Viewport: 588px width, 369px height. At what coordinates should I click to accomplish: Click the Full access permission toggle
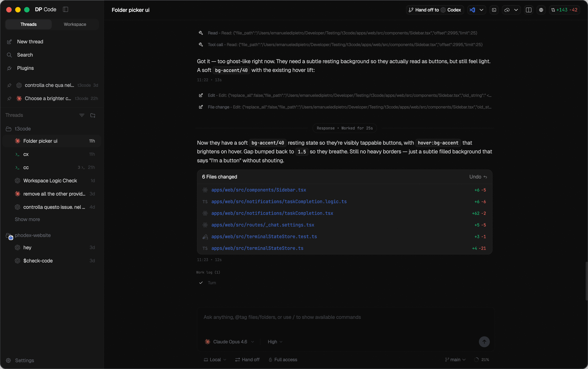[x=283, y=359]
